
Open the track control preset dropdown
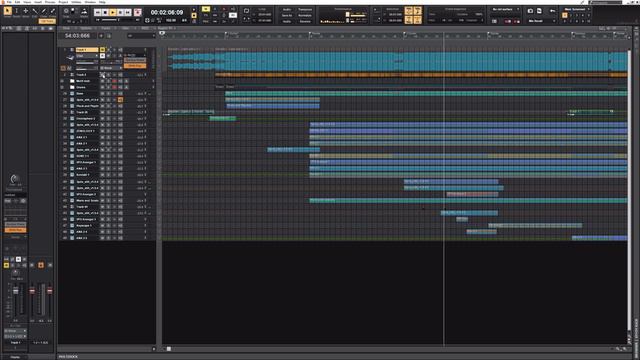pos(140,36)
